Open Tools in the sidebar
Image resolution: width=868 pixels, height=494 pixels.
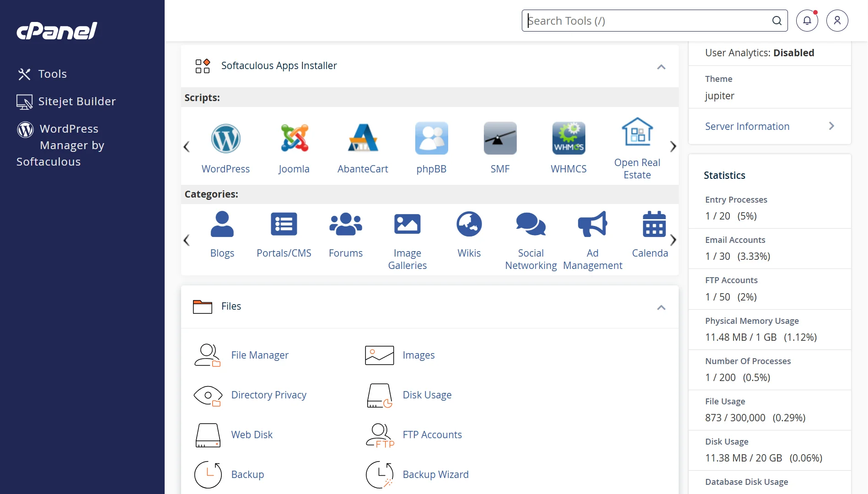42,74
